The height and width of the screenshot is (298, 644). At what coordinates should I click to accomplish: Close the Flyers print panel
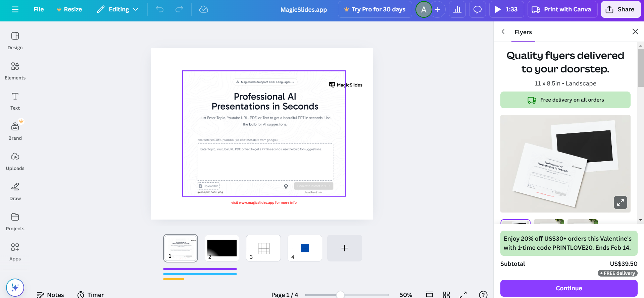635,32
